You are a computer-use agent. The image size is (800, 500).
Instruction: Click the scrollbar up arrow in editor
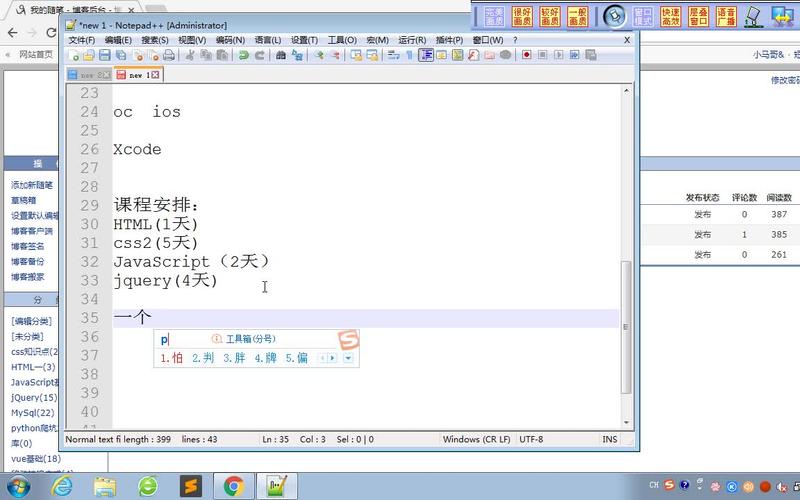(627, 91)
